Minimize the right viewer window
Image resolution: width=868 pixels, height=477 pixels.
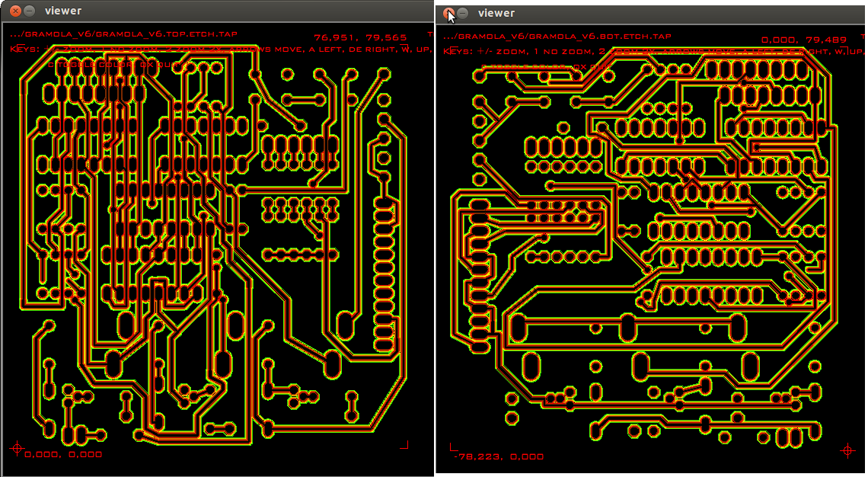click(x=462, y=13)
